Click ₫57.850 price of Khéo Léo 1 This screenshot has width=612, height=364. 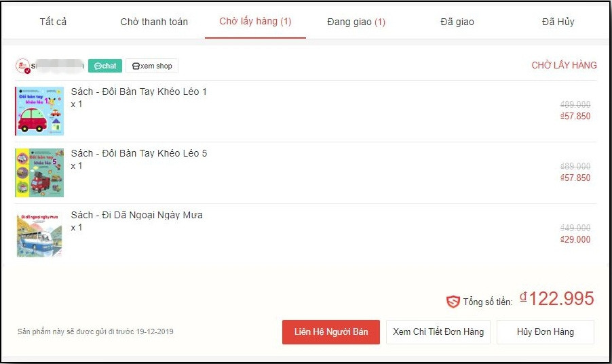tap(575, 117)
